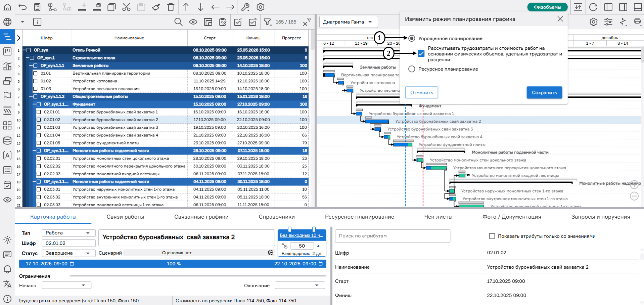644x305 pixels.
Task: Select the Ресурсное планирование radio option
Action: (x=412, y=69)
